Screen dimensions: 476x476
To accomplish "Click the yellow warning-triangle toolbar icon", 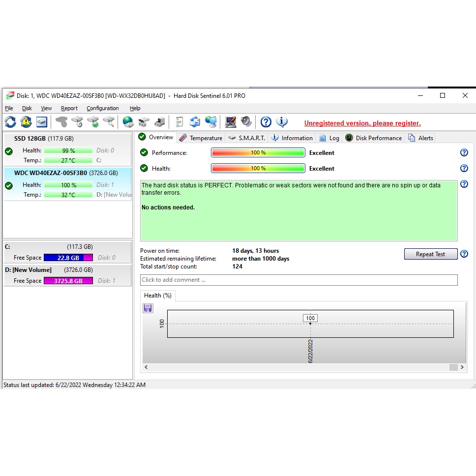I will pyautogui.click(x=26, y=122).
